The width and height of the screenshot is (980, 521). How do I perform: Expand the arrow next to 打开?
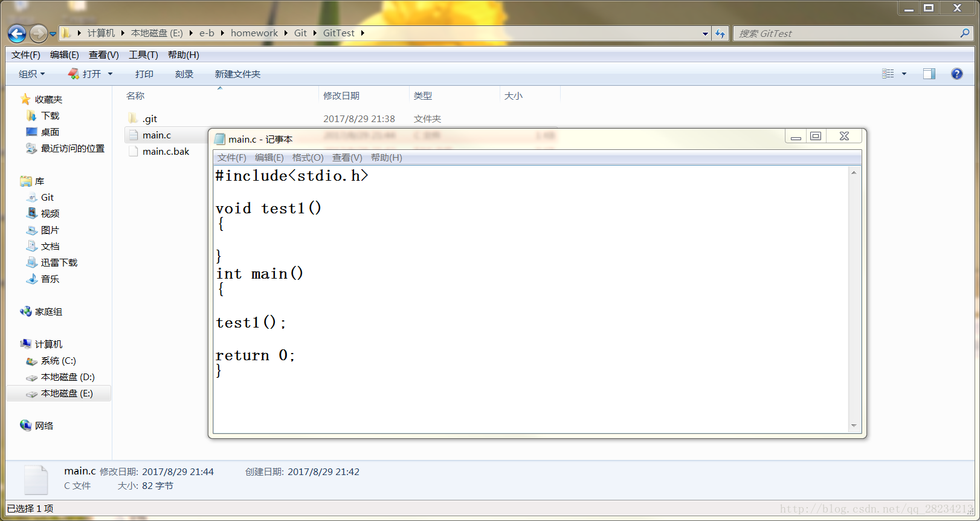[x=110, y=74]
